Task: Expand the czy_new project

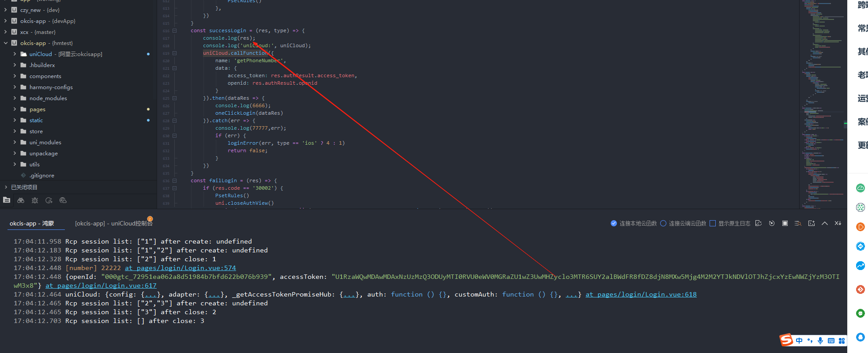Action: [x=5, y=10]
